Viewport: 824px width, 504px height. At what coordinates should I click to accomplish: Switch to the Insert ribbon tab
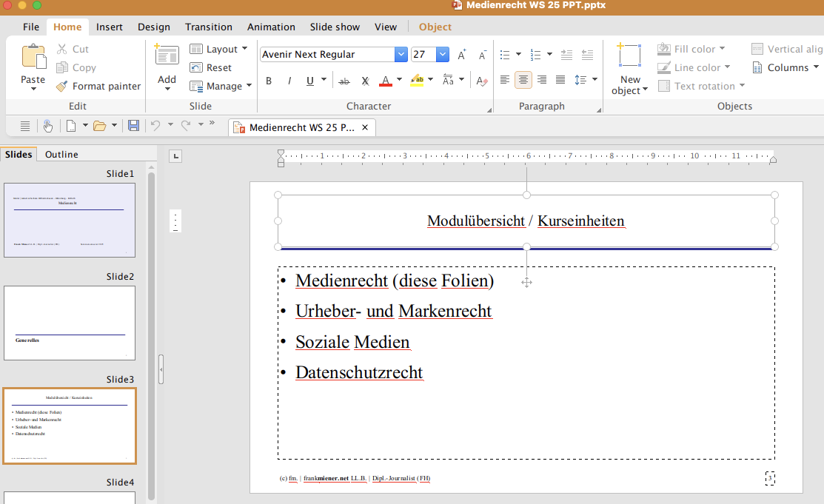click(110, 27)
